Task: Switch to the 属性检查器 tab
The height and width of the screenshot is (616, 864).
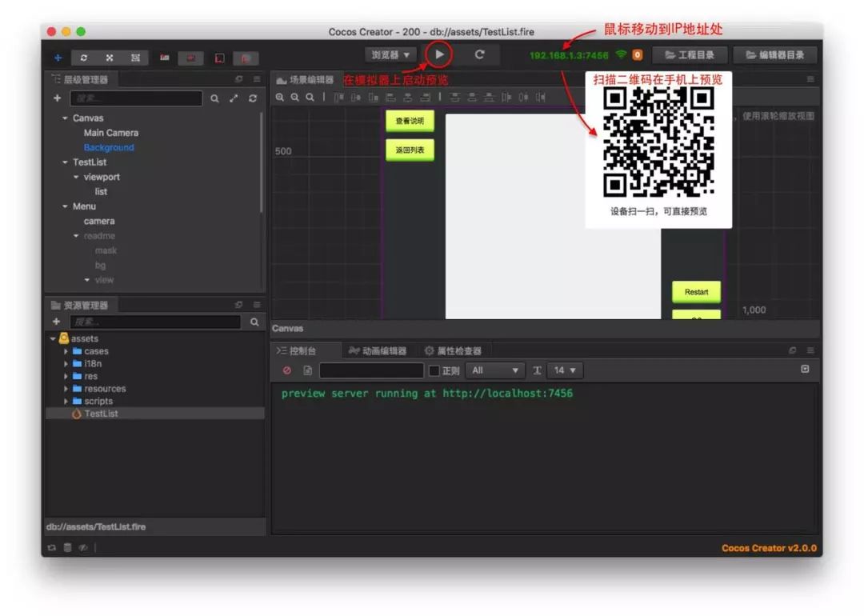Action: click(x=453, y=351)
